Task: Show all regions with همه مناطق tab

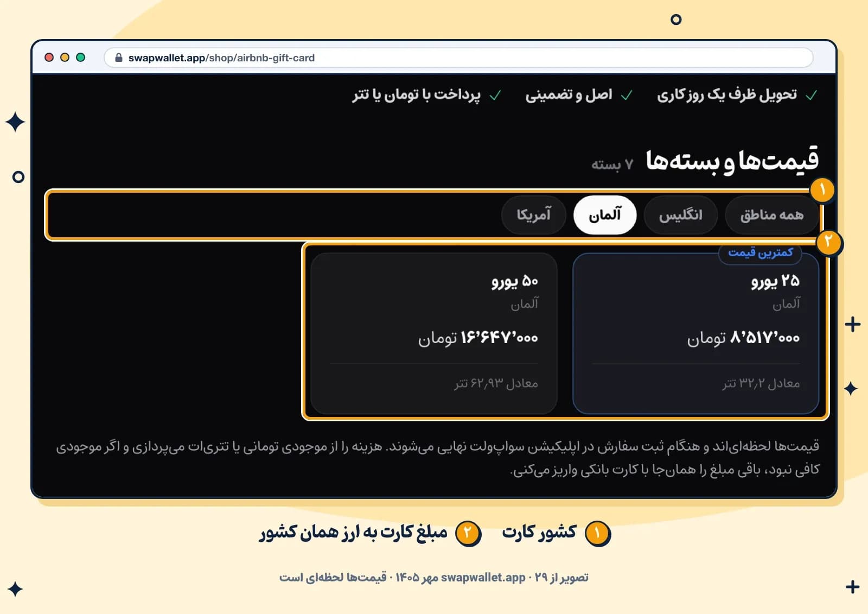Action: coord(772,215)
